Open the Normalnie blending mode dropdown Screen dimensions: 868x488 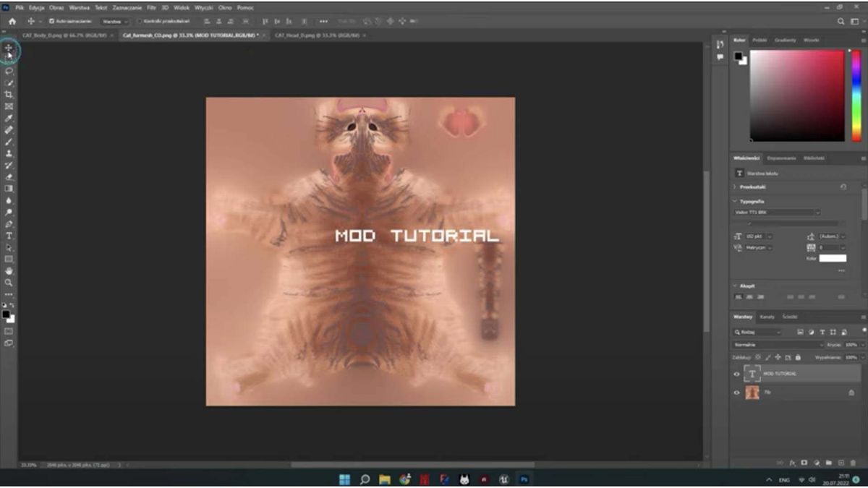coord(777,345)
